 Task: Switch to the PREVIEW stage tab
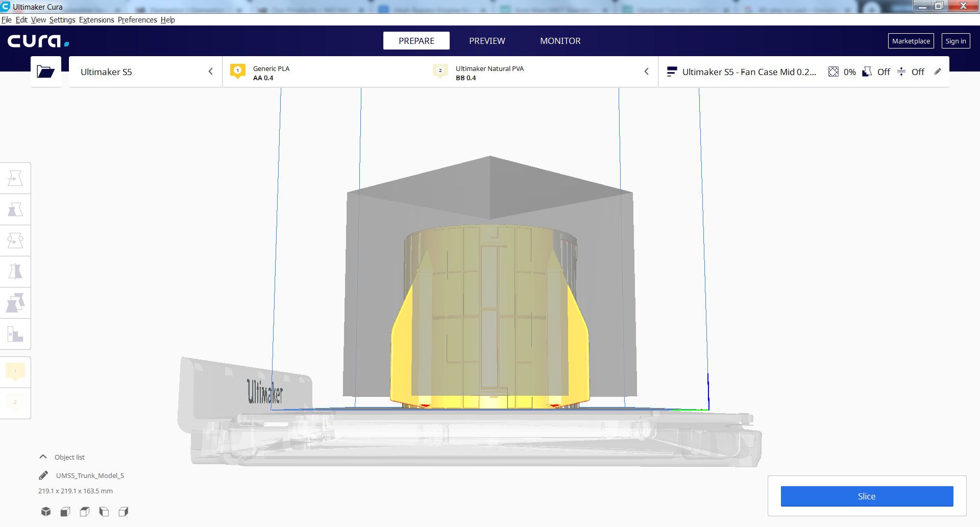[x=487, y=41]
